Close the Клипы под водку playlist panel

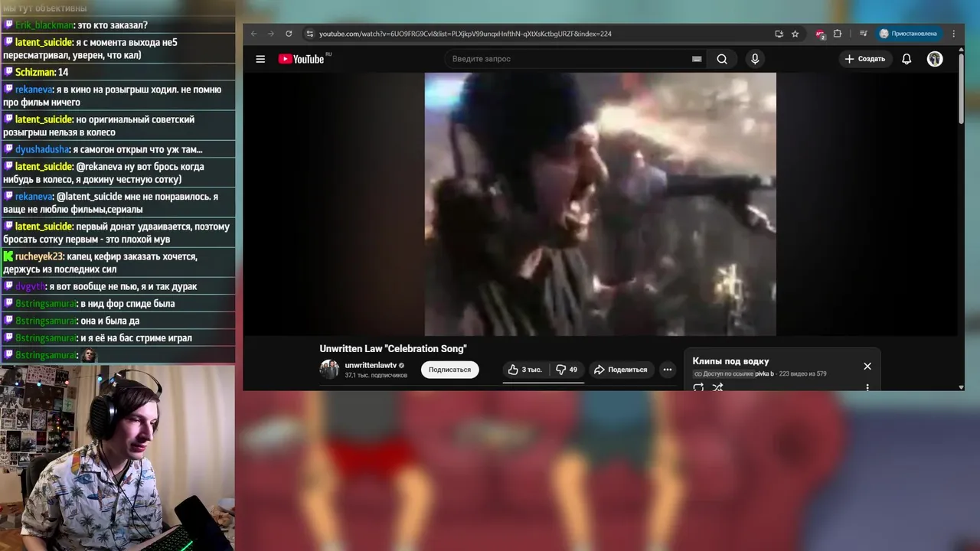click(867, 367)
